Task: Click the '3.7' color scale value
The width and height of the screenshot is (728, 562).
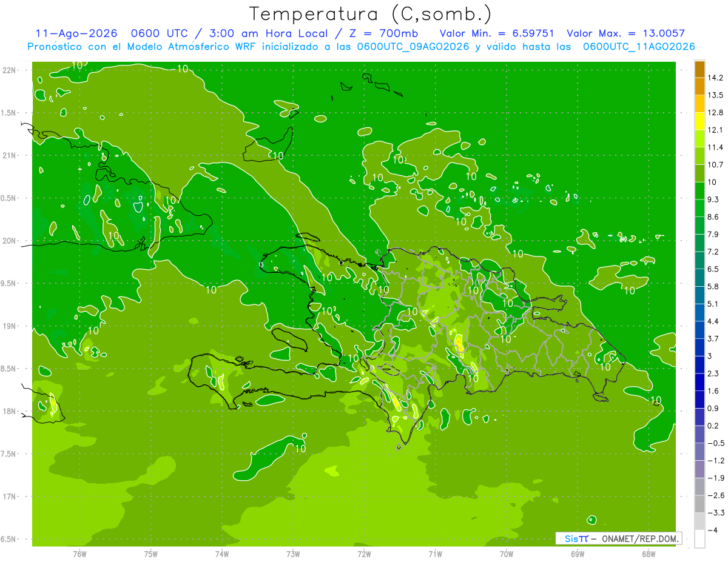Action: (713, 338)
